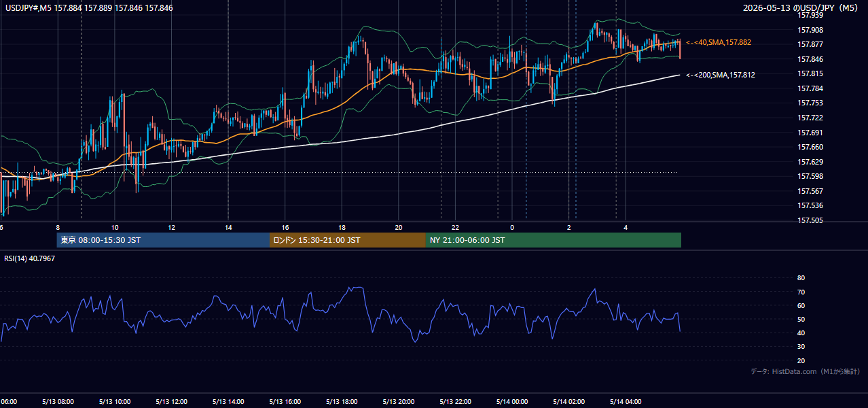Click the 5/13 22:00 time label
Viewport: 868px width, 408px height.
tap(456, 402)
